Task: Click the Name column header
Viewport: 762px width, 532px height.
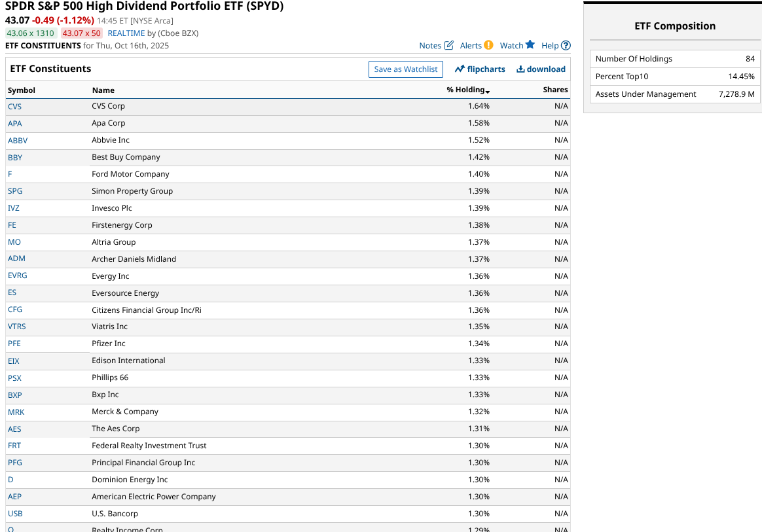Action: (103, 90)
